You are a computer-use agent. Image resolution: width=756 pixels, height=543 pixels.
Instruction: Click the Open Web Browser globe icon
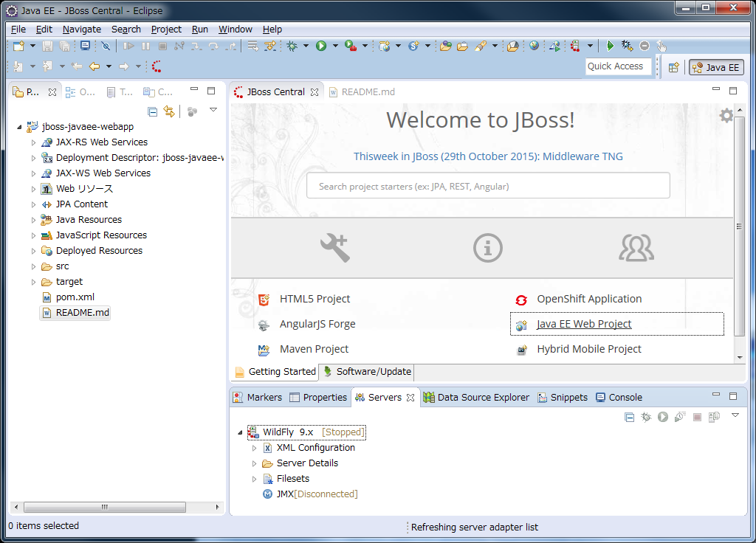tap(534, 46)
